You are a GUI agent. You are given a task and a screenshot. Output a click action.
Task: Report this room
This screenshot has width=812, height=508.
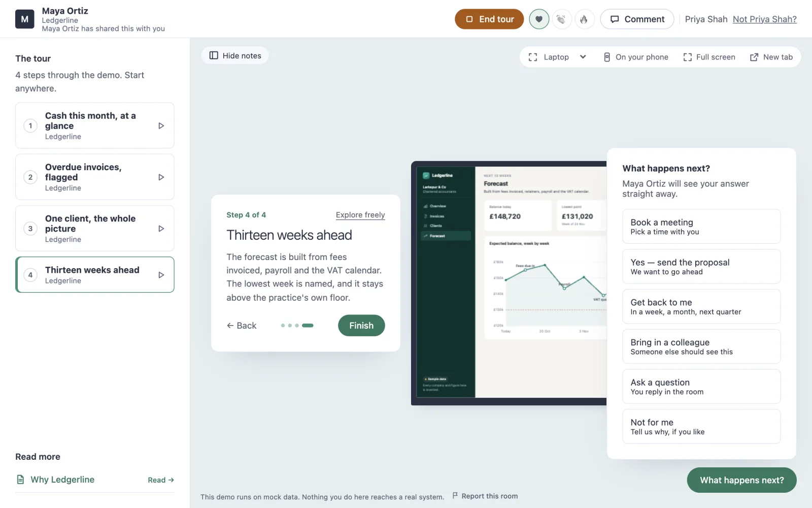tap(485, 496)
